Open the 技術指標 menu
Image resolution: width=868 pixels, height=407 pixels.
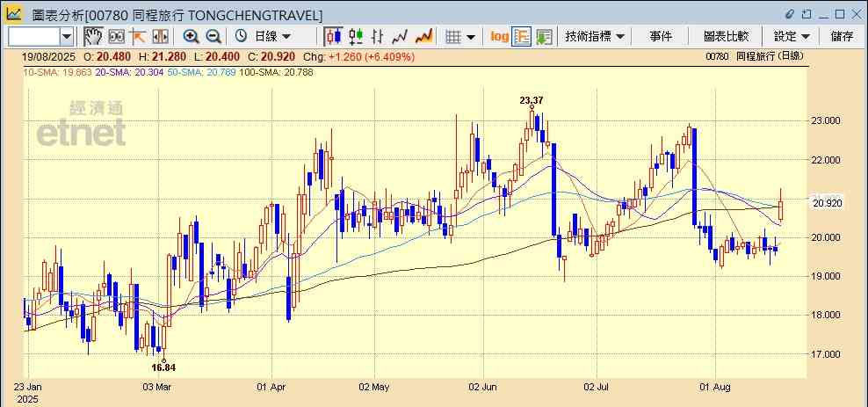595,37
